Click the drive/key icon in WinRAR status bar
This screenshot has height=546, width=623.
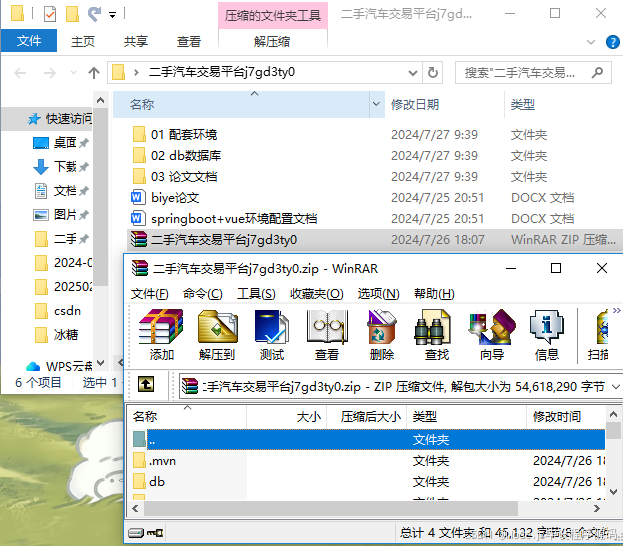146,532
